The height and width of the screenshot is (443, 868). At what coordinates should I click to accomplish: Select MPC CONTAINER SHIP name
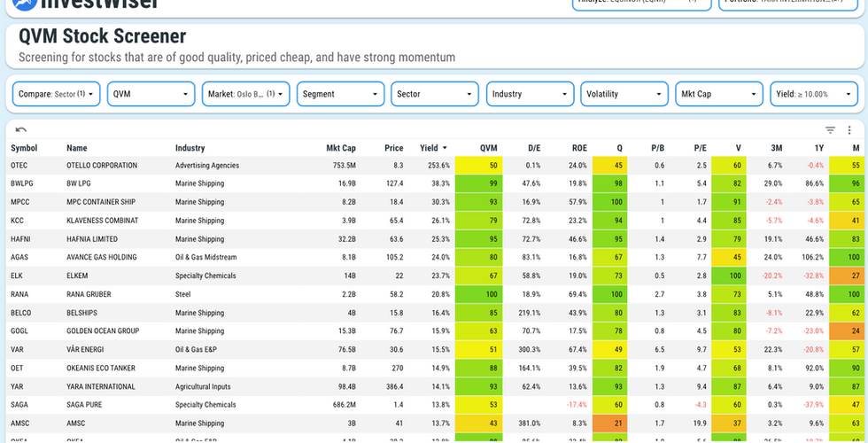click(x=101, y=202)
